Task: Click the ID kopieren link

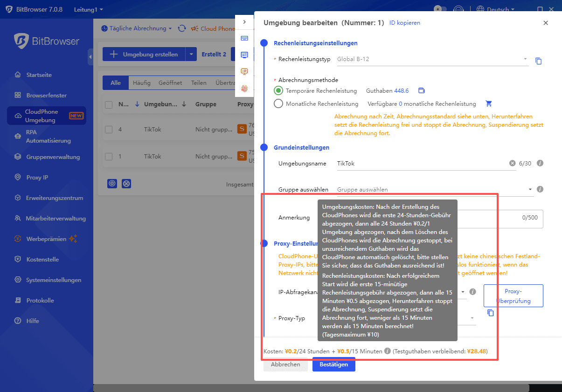Action: pyautogui.click(x=405, y=23)
